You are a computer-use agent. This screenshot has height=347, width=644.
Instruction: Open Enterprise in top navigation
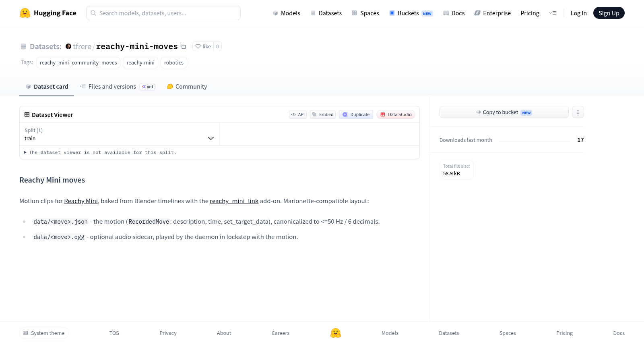pyautogui.click(x=492, y=13)
